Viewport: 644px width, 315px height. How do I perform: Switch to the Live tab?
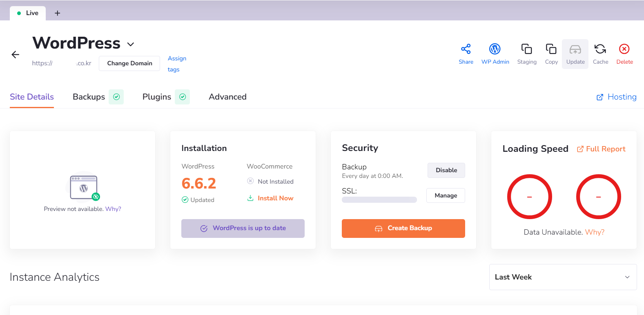click(28, 13)
